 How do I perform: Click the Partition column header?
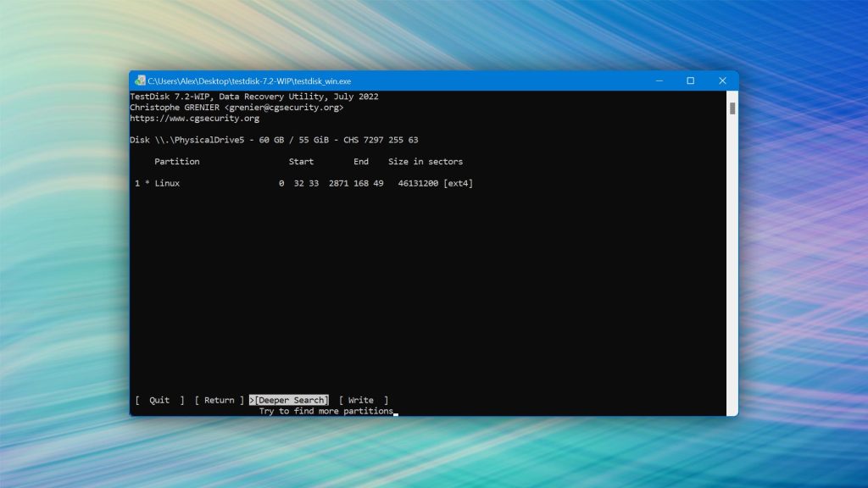click(176, 161)
